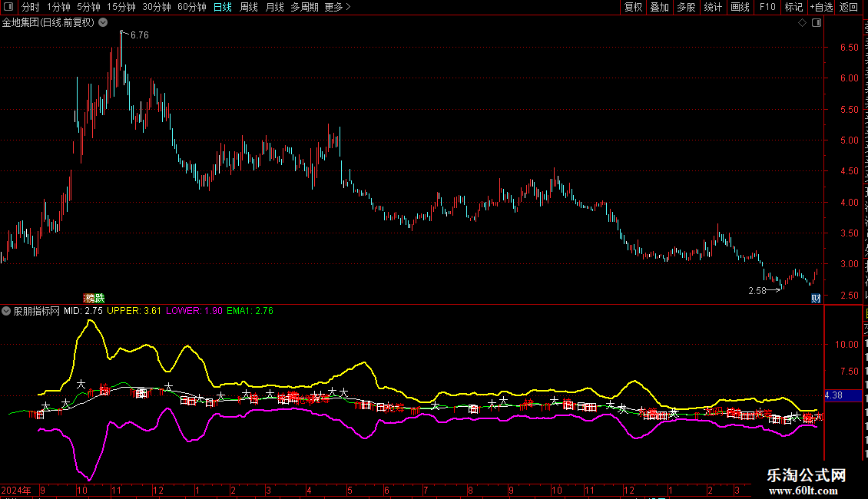This screenshot has width=868, height=499.
Task: Open the 复权 adjustment options
Action: click(x=633, y=7)
